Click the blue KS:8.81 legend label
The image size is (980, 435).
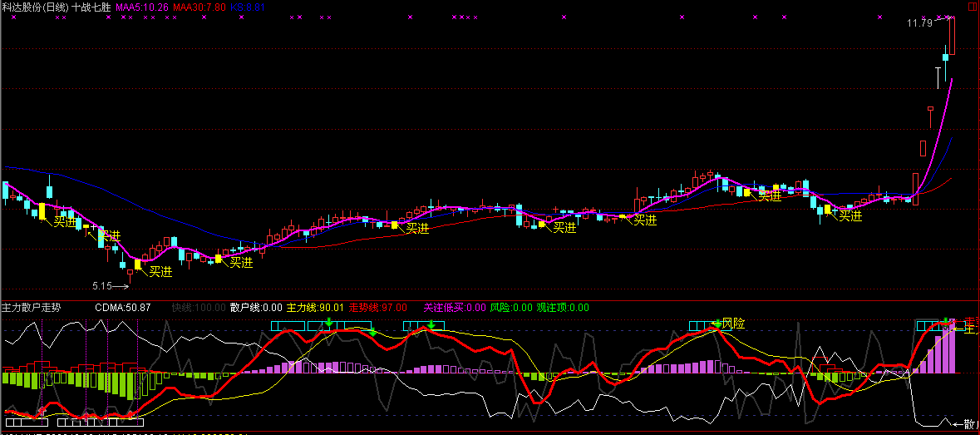point(248,7)
